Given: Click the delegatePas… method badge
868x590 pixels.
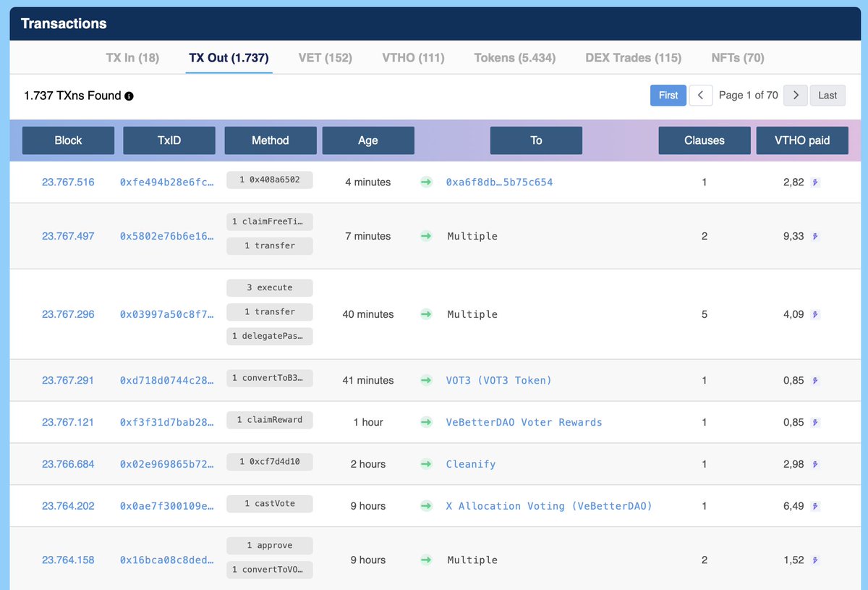Looking at the screenshot, I should (x=270, y=336).
